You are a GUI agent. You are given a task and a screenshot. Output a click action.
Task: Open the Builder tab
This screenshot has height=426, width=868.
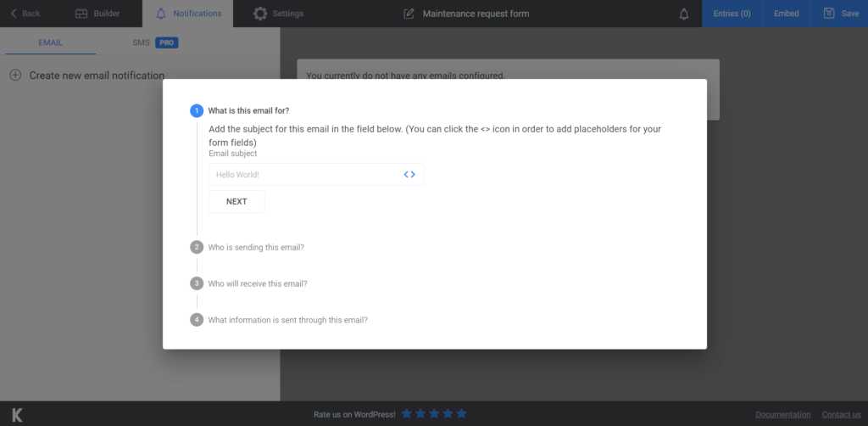(x=97, y=14)
